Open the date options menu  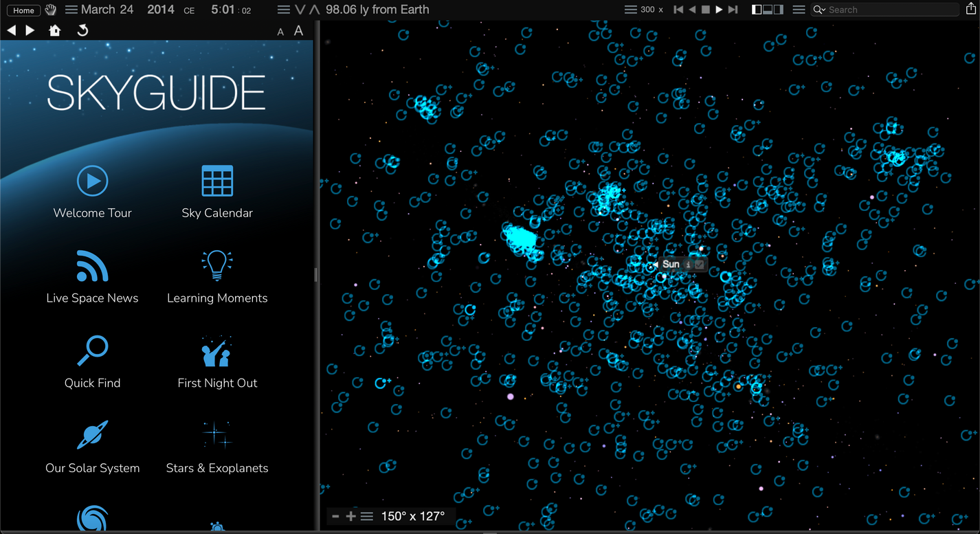[x=70, y=9]
